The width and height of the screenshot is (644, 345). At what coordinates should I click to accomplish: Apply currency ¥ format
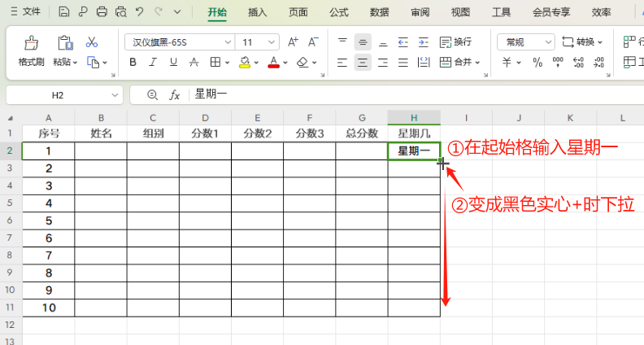(507, 63)
